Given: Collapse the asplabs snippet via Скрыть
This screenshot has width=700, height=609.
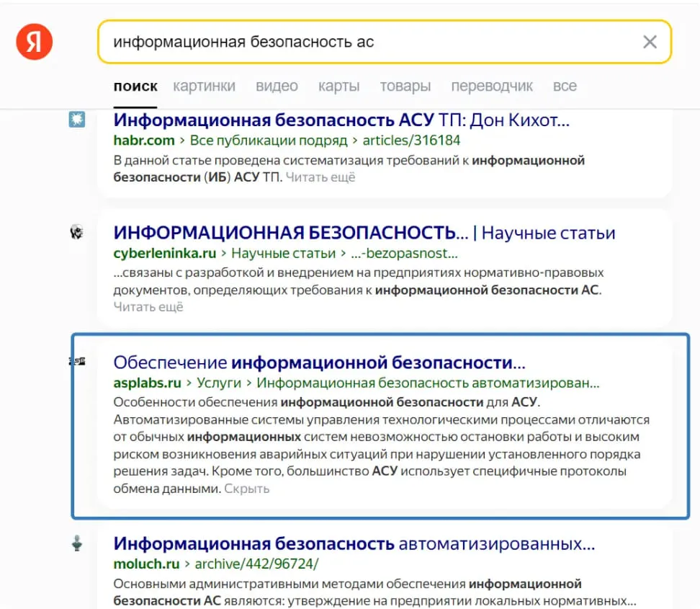Looking at the screenshot, I should 248,488.
